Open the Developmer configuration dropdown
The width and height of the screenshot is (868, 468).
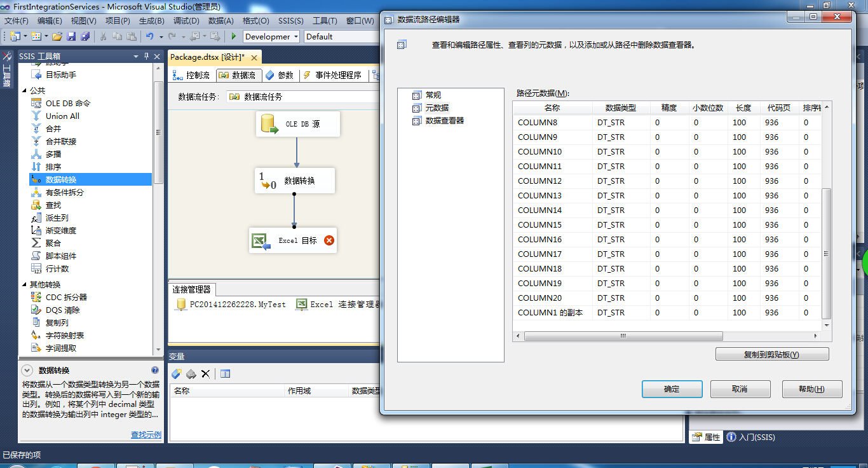coord(295,36)
